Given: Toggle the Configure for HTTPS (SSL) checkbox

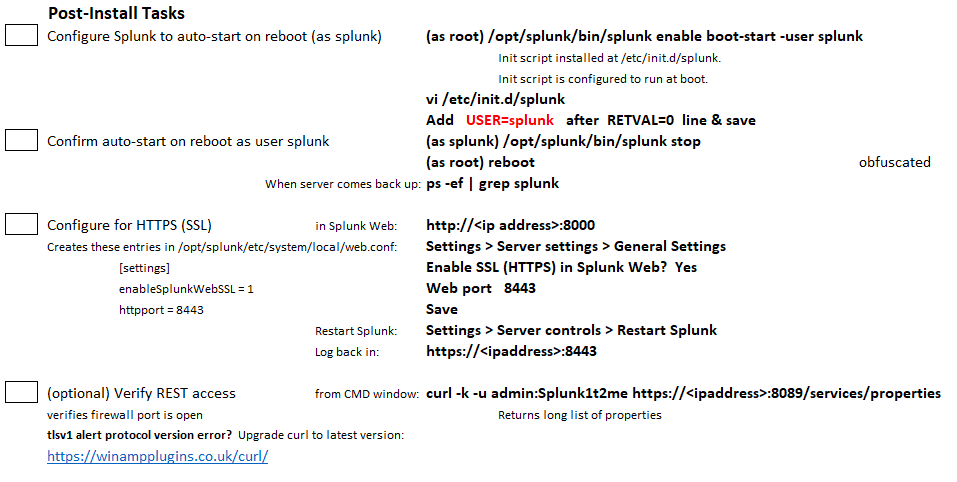Looking at the screenshot, I should tap(21, 225).
